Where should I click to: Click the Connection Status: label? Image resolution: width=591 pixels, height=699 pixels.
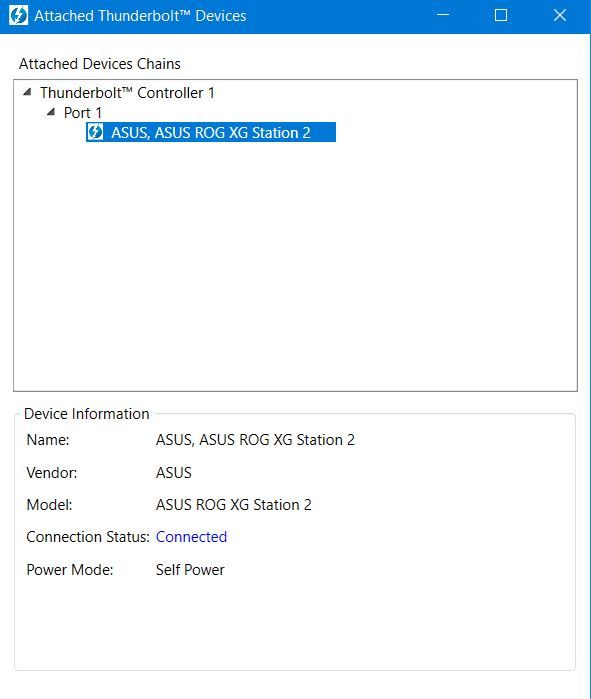(88, 537)
